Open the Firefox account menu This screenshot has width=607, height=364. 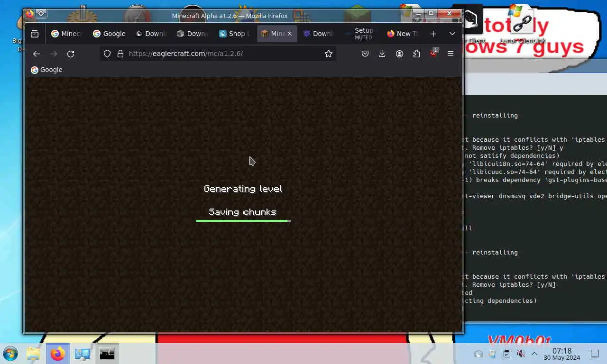[x=399, y=54]
